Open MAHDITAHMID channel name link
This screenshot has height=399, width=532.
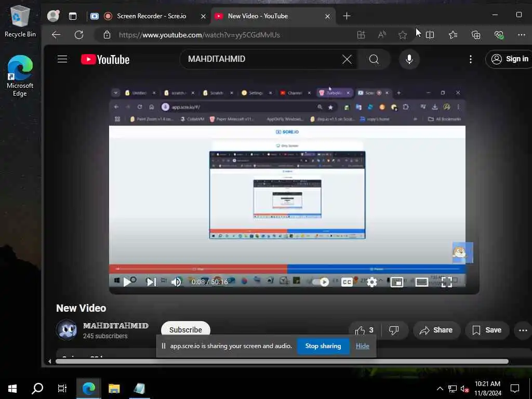click(x=116, y=326)
